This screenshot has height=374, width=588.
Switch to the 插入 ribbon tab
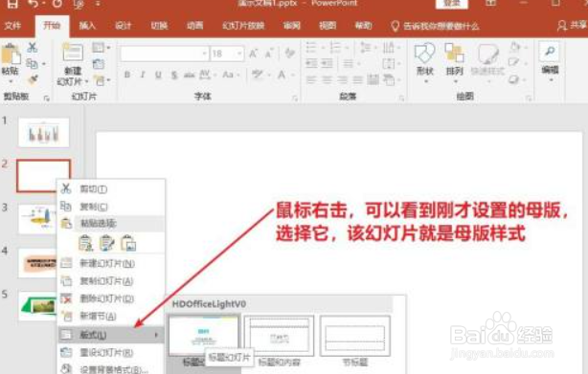pos(87,26)
